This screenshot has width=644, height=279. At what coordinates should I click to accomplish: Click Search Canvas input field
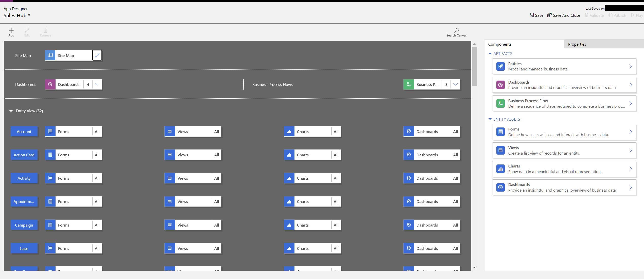pos(457,32)
